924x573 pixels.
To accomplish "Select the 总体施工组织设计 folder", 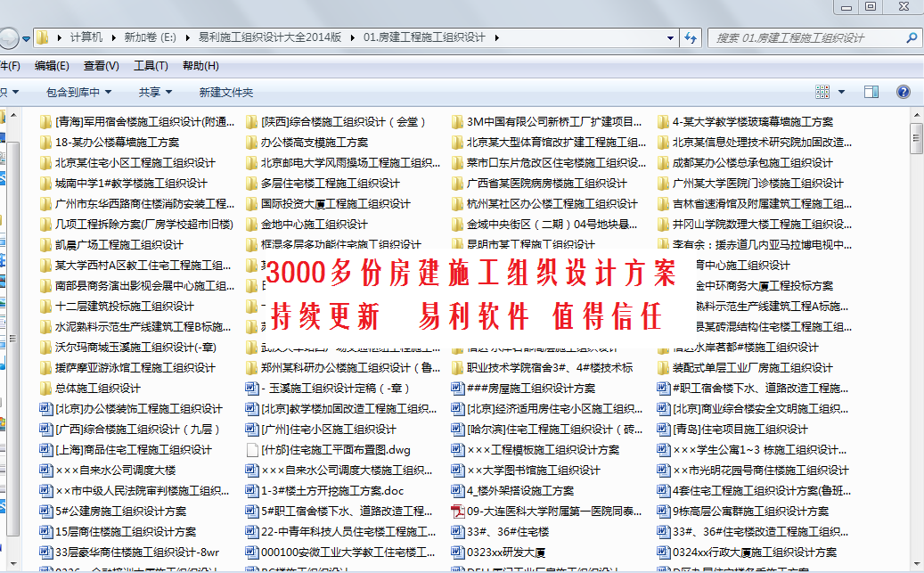I will (x=96, y=389).
